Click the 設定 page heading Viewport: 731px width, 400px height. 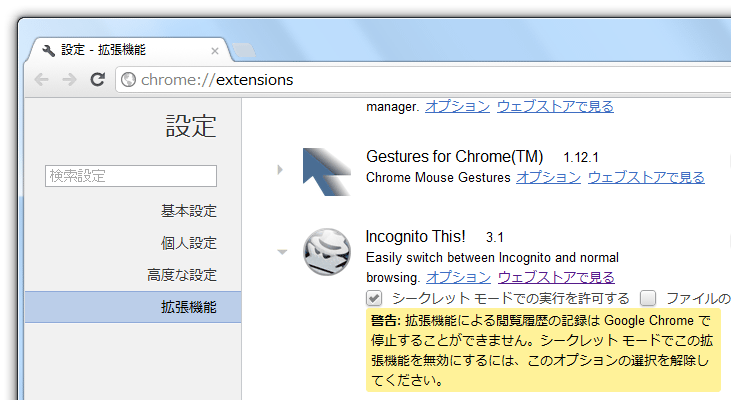tap(191, 126)
